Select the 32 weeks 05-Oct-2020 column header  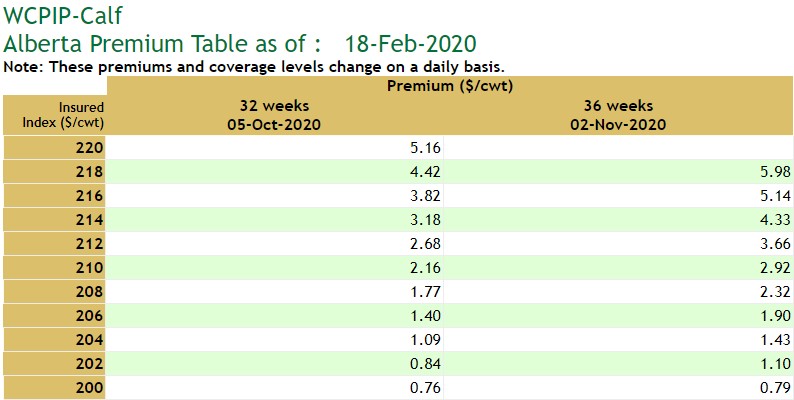(x=274, y=115)
